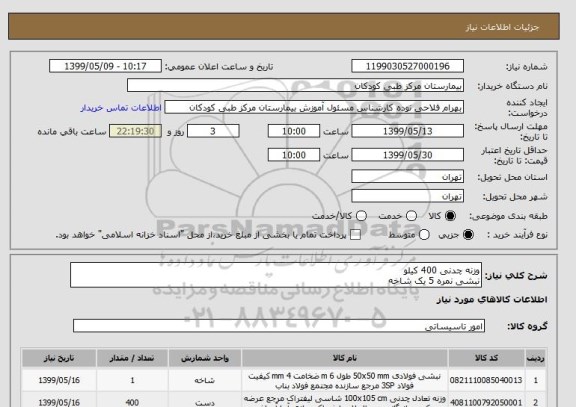Click product code 0821110085040013
Image resolution: width=576 pixels, height=407 pixels.
(486, 380)
